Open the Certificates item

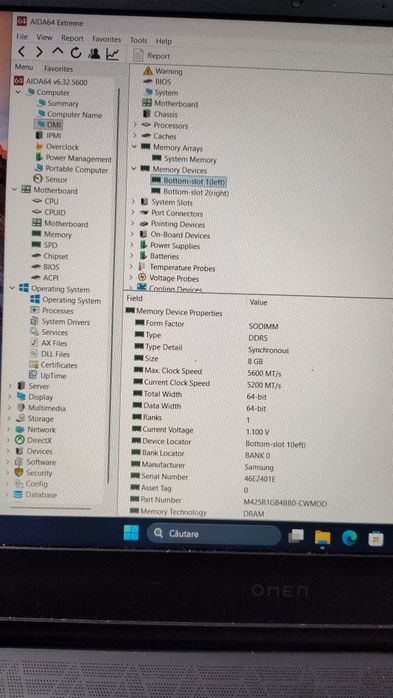(x=53, y=365)
